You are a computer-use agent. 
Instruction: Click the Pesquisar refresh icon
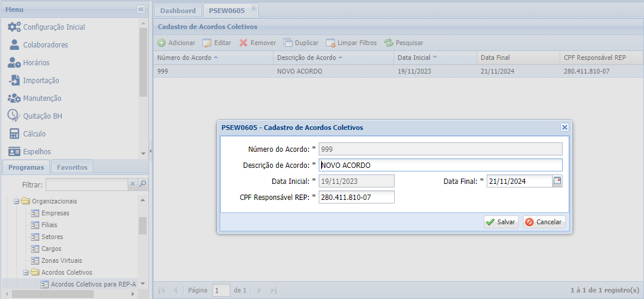(389, 43)
